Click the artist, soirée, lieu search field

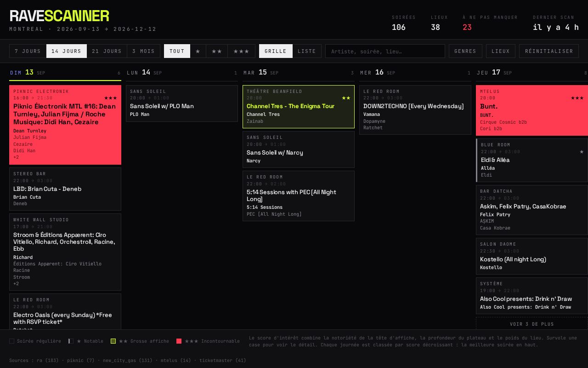pos(385,51)
